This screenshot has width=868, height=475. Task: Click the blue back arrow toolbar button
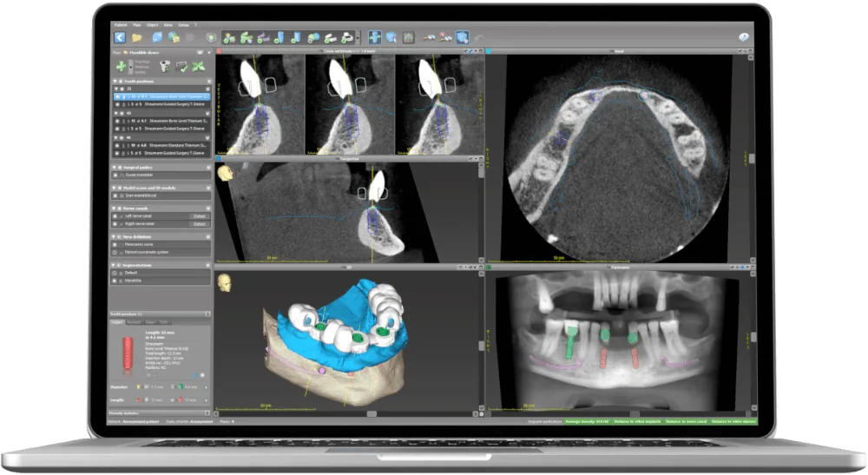[x=120, y=37]
